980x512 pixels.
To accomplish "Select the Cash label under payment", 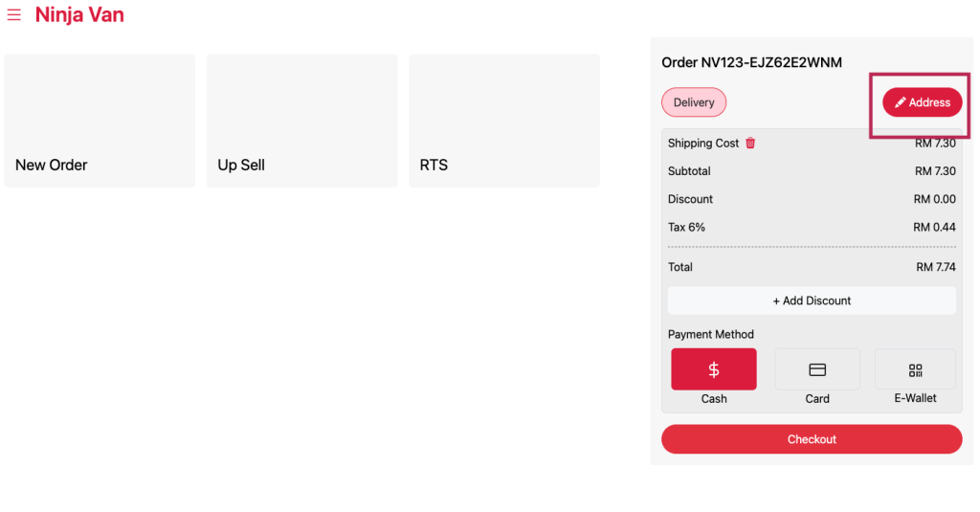I will [x=714, y=399].
